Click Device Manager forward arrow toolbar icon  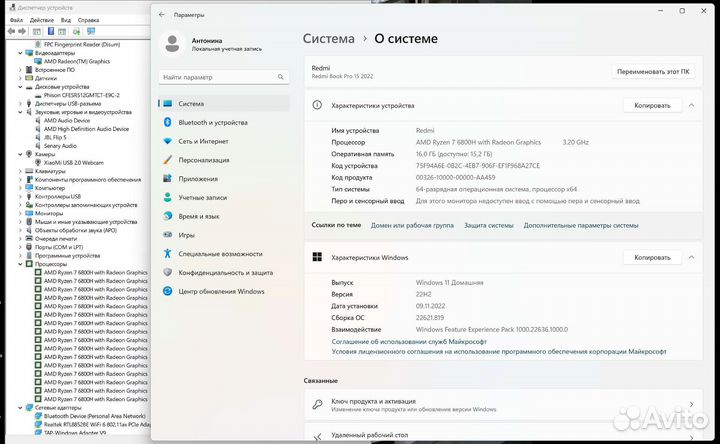click(22, 31)
